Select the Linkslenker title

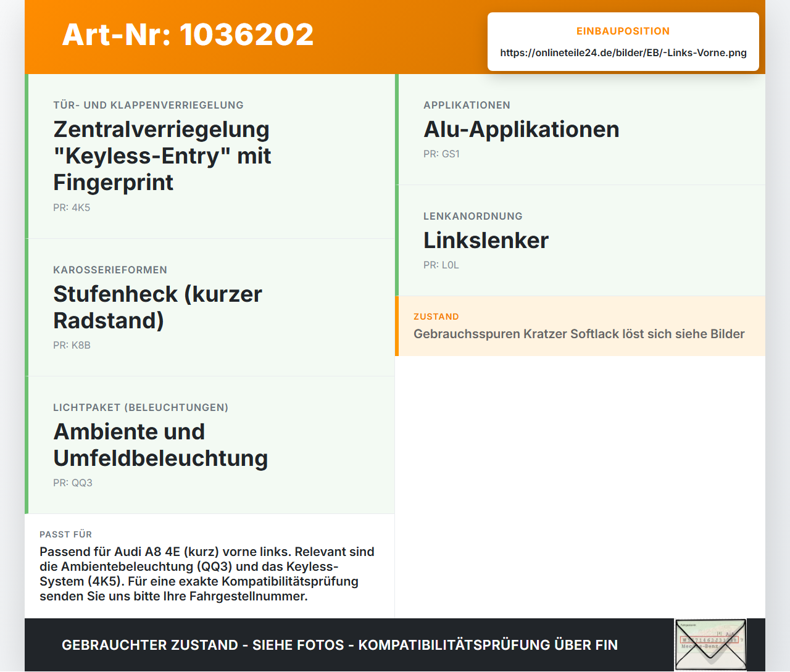(x=486, y=240)
